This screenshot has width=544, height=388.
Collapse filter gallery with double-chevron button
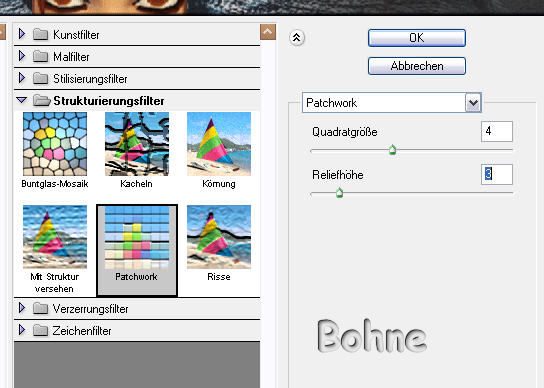pos(297,37)
